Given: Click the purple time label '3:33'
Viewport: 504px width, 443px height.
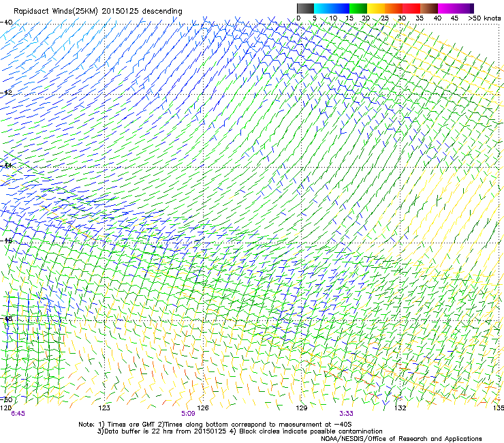Looking at the screenshot, I should tap(346, 414).
